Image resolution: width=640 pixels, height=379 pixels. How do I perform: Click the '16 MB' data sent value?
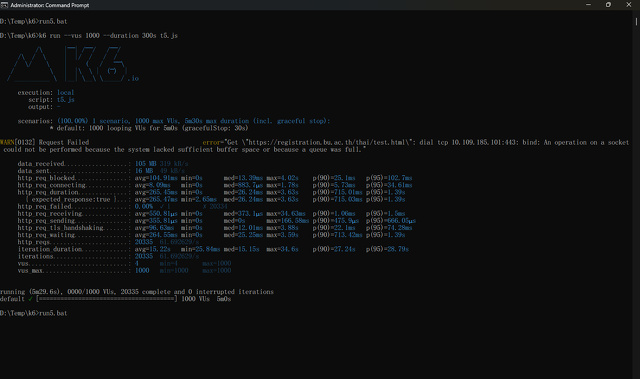click(x=144, y=171)
